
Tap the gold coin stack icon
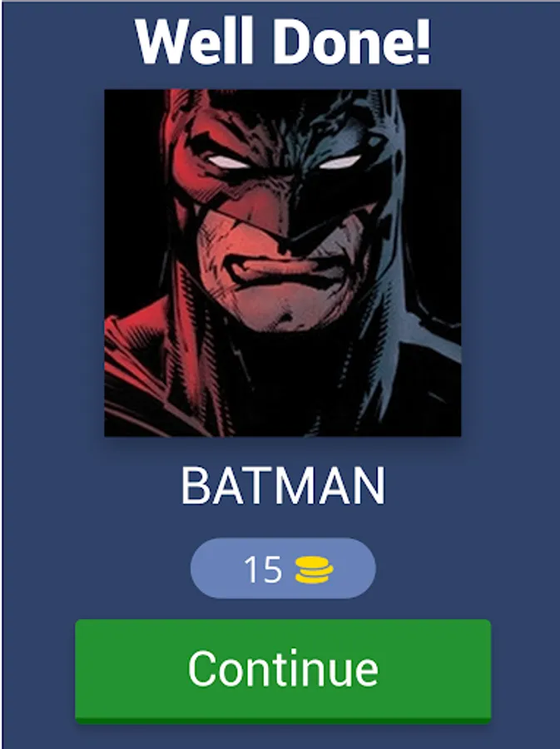pos(314,570)
